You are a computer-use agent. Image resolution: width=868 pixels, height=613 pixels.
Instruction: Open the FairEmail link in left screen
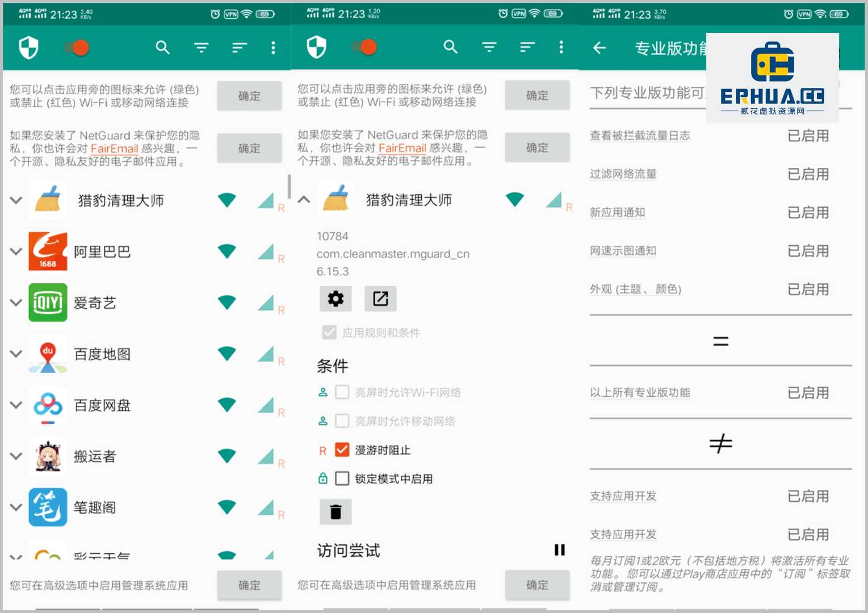coord(114,149)
